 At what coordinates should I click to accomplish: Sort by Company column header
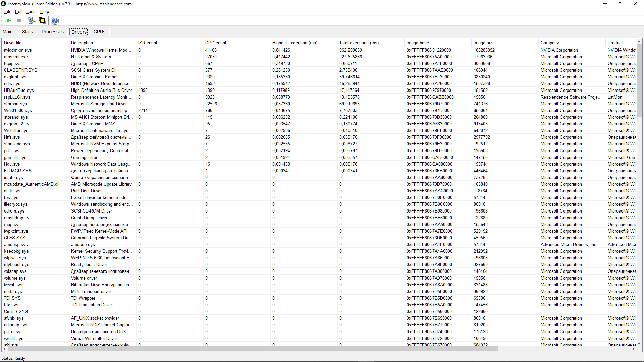pos(572,43)
